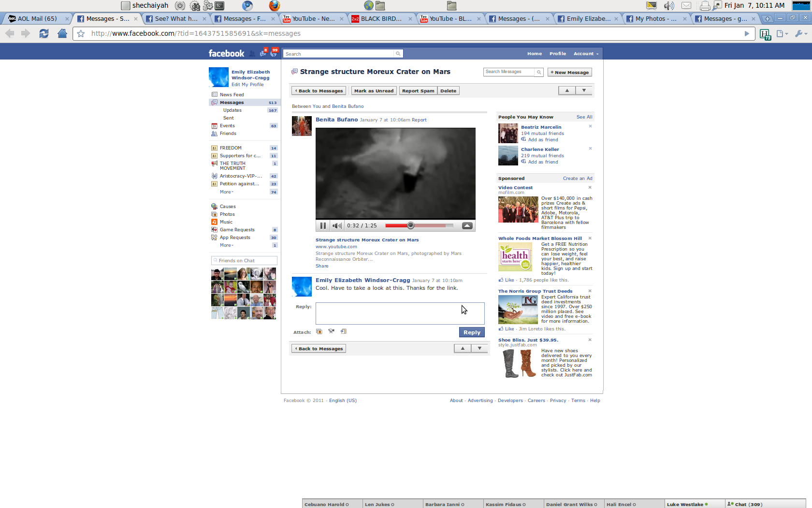This screenshot has width=812, height=508.
Task: Click top Back to Messages button
Action: 319,90
